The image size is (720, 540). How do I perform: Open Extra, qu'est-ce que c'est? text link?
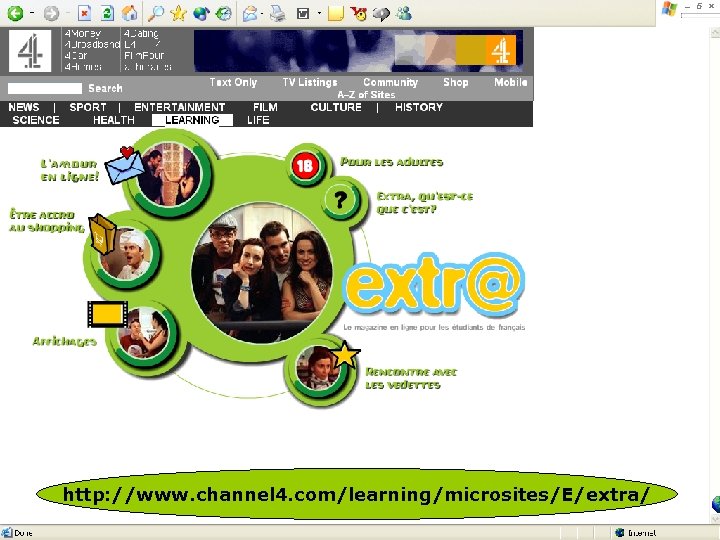coord(425,203)
